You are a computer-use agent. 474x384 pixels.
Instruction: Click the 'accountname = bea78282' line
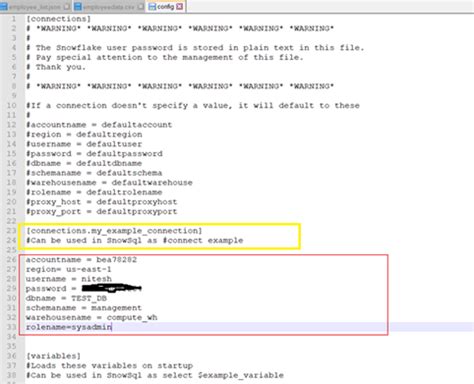tap(81, 260)
